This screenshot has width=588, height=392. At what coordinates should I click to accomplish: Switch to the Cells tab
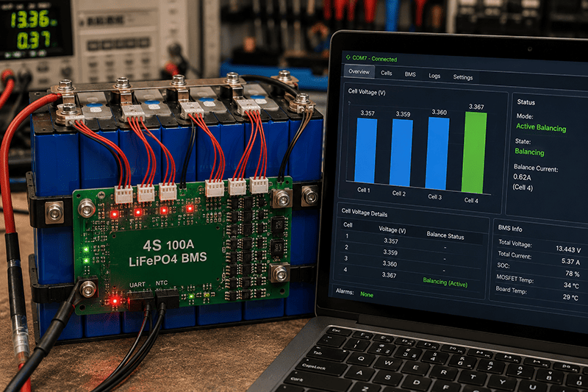387,73
